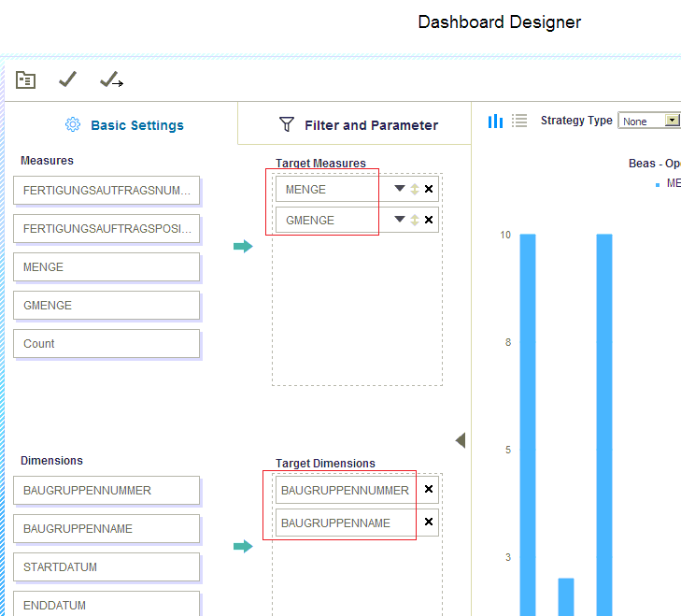Remove MENGE from Target Measures
681x616 pixels.
click(429, 189)
